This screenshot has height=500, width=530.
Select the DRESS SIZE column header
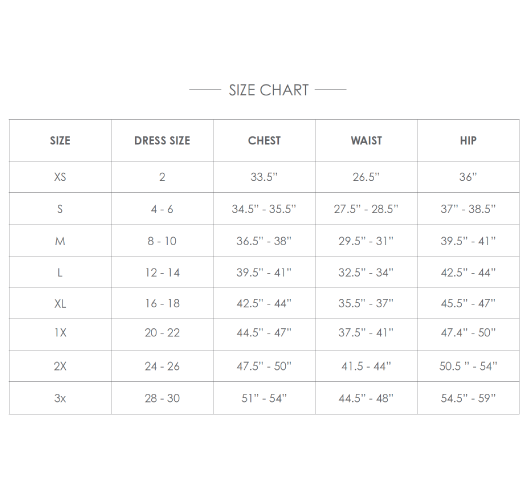point(162,141)
